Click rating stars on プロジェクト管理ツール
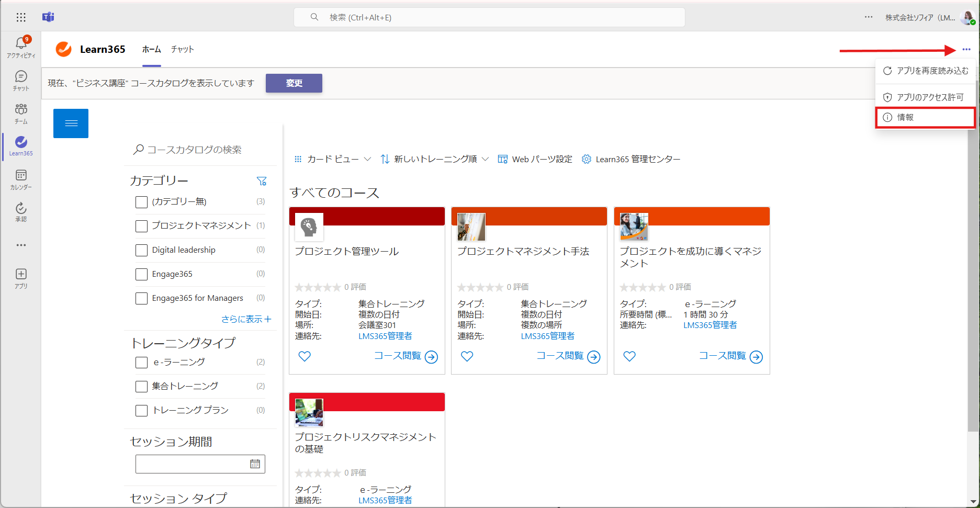The width and height of the screenshot is (980, 508). [318, 287]
